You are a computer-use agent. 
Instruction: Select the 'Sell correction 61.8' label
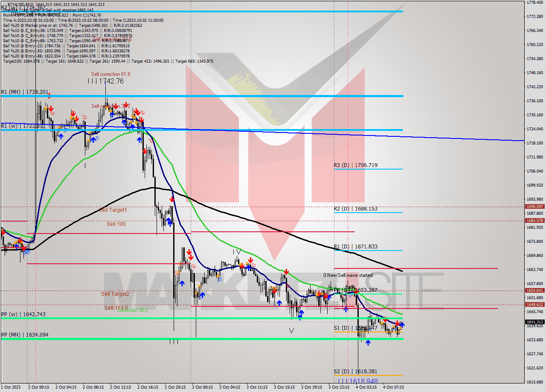[111, 74]
